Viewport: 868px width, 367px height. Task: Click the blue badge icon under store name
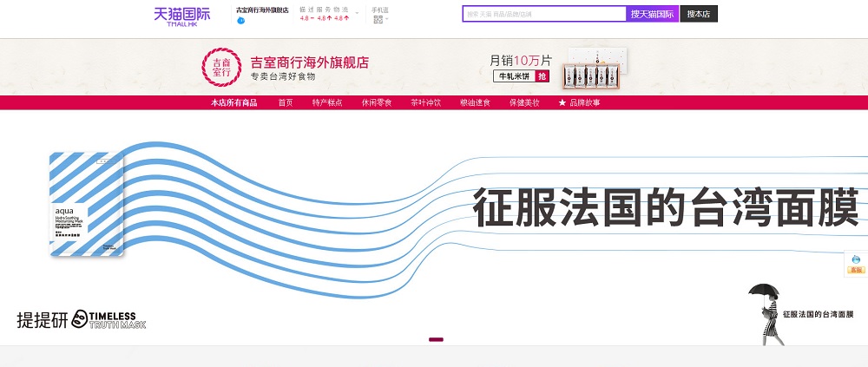tap(240, 21)
